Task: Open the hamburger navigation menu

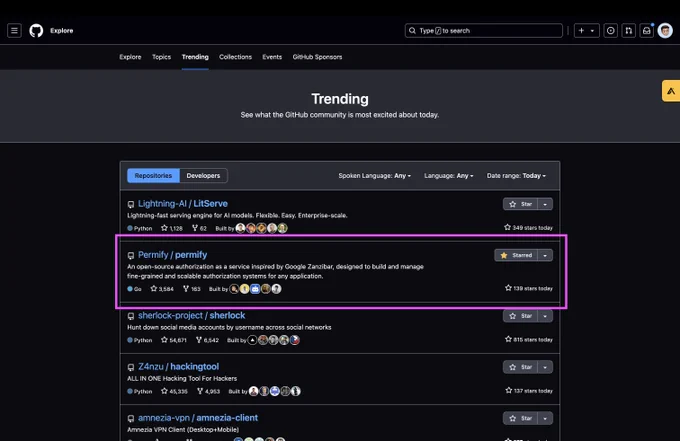Action: pos(14,31)
